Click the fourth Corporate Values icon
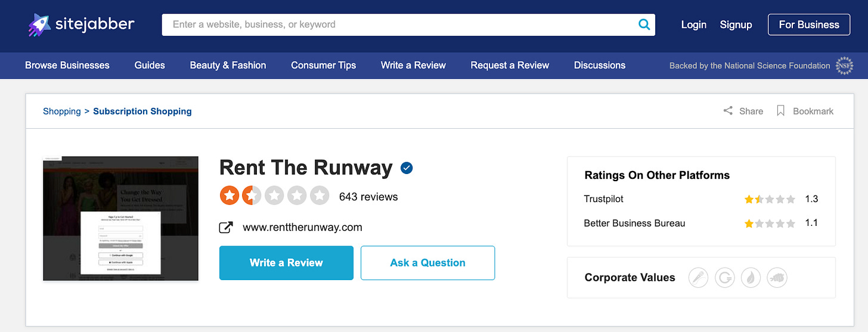The height and width of the screenshot is (332, 868). point(777,278)
